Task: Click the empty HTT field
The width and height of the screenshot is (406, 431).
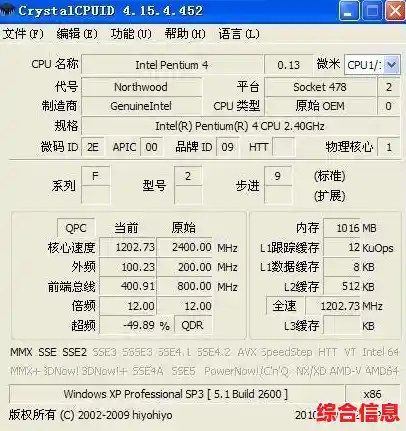Action: pyautogui.click(x=283, y=147)
